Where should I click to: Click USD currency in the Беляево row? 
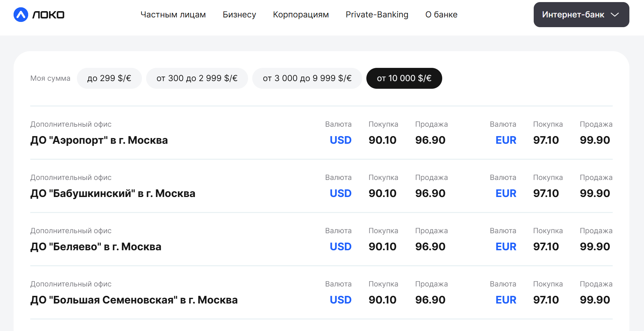point(340,247)
